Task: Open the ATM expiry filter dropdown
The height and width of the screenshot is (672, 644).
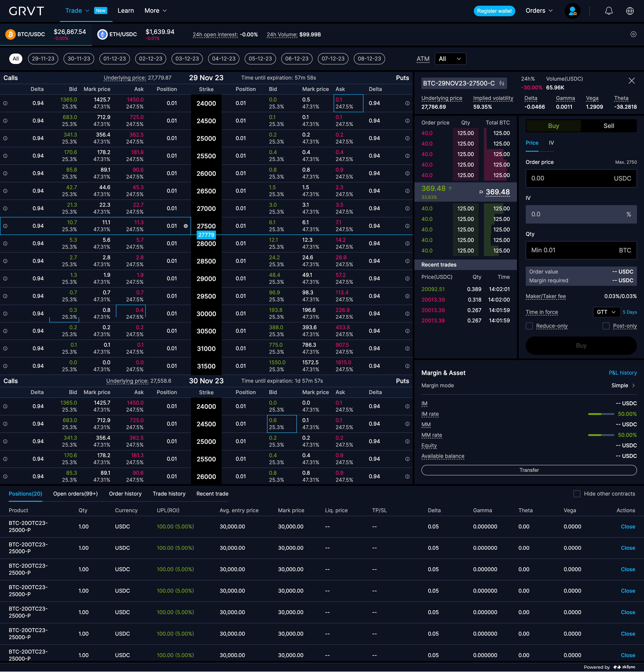Action: [x=450, y=59]
